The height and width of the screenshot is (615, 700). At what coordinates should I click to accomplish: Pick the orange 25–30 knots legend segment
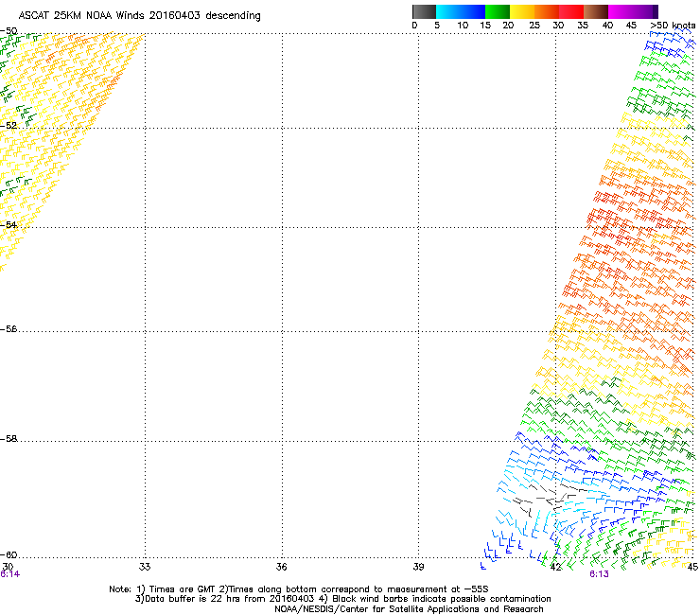coord(547,11)
